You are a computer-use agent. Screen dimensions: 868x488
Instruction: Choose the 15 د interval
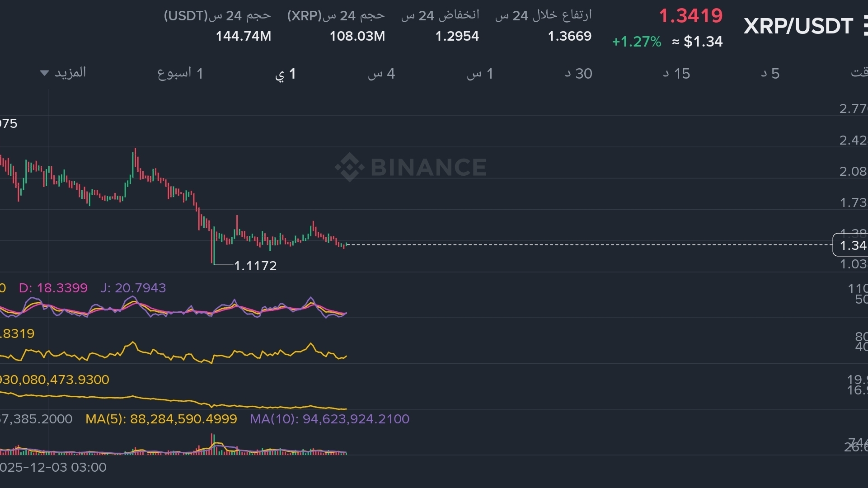(x=676, y=74)
